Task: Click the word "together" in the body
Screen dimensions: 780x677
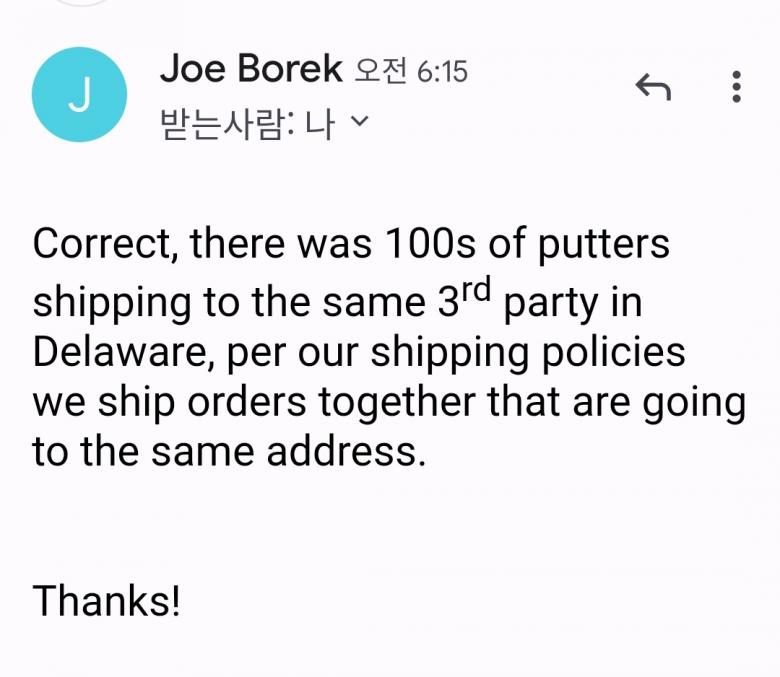Action: [x=399, y=403]
